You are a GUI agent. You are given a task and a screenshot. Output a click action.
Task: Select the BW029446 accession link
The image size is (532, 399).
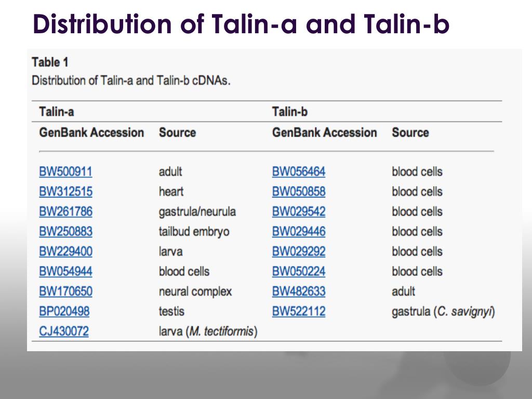click(299, 231)
